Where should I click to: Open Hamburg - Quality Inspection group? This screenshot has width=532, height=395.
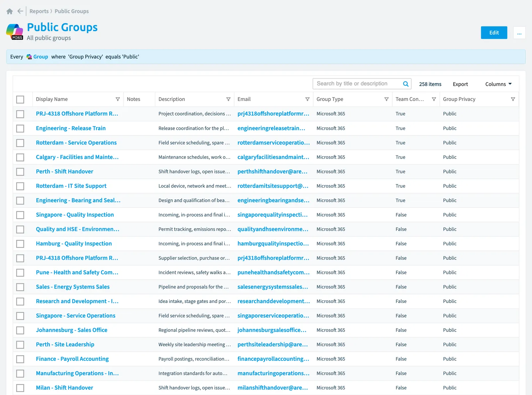pyautogui.click(x=74, y=244)
